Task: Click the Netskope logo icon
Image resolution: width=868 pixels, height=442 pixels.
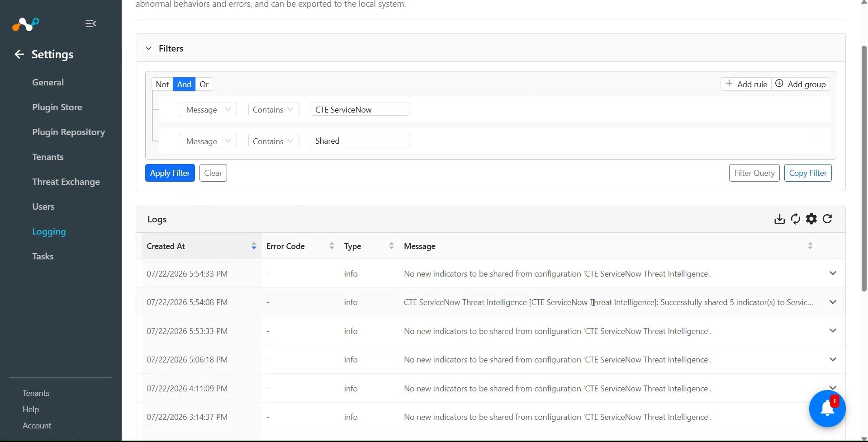Action: (x=26, y=24)
